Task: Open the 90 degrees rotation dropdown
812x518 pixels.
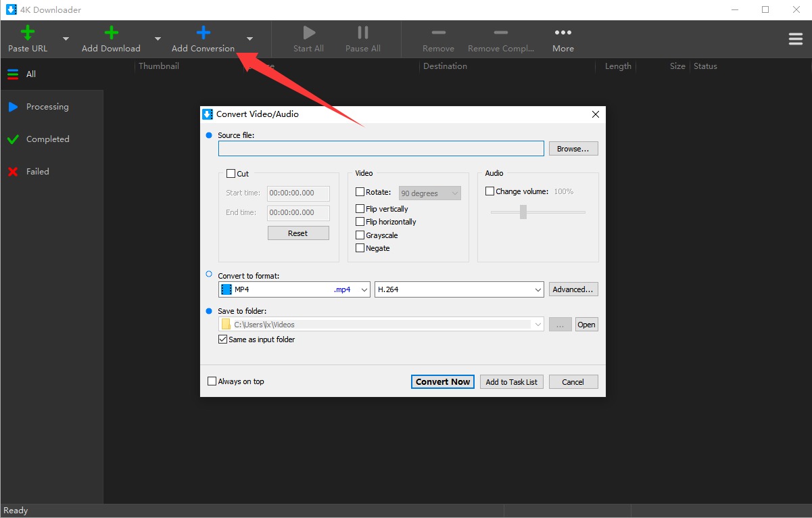Action: tap(430, 193)
